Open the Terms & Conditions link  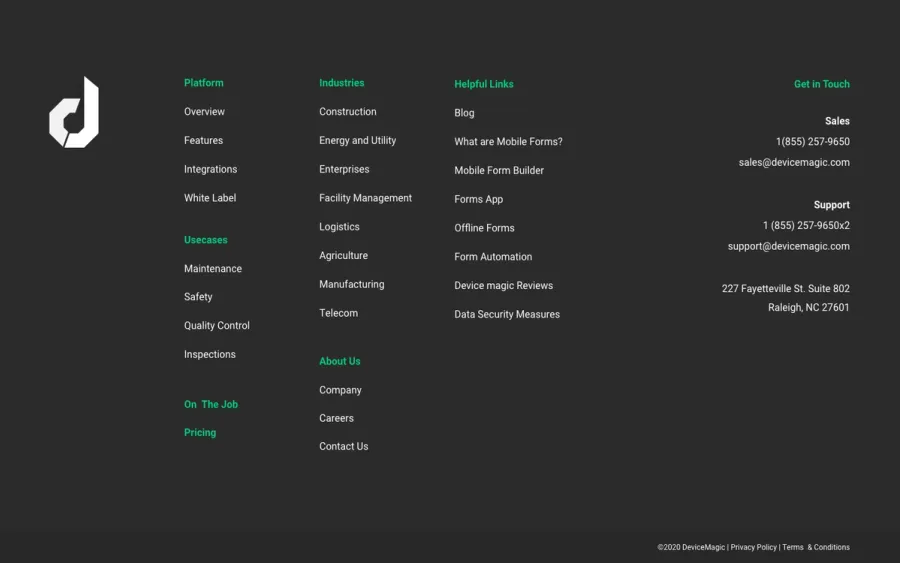click(816, 547)
